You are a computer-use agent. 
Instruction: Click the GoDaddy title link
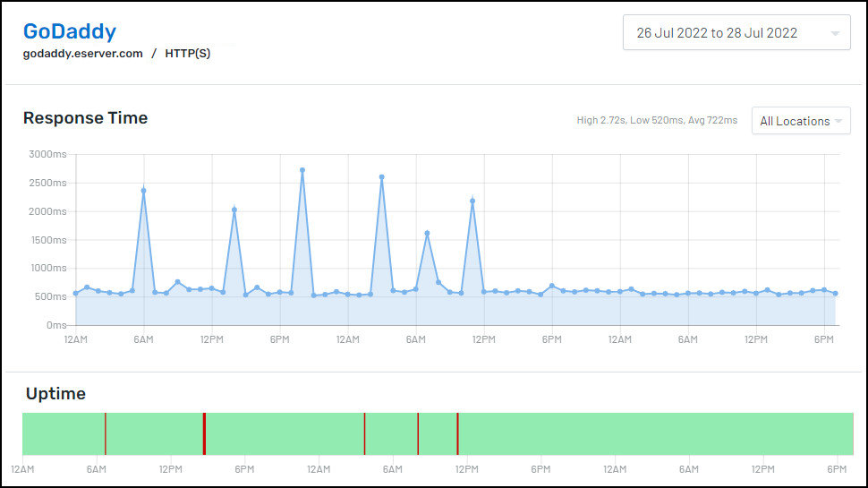(x=70, y=31)
